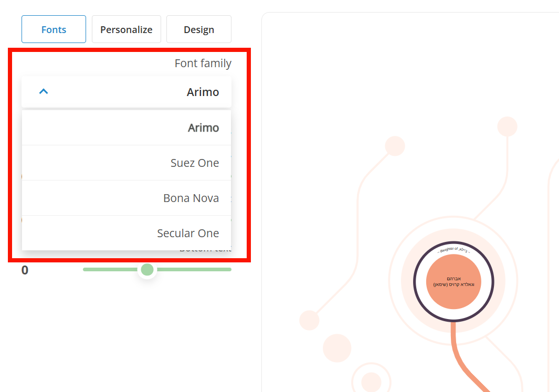Switch to the Personalize tab
The image size is (559, 392).
(126, 29)
